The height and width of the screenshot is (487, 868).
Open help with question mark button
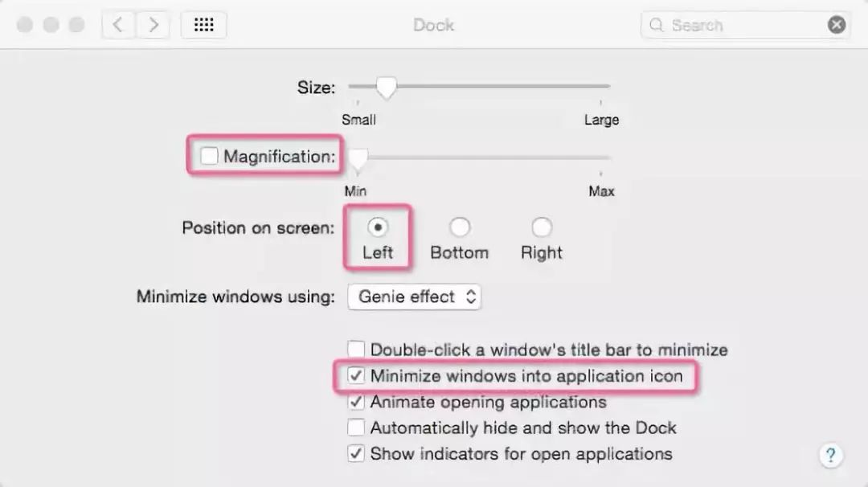(x=831, y=456)
